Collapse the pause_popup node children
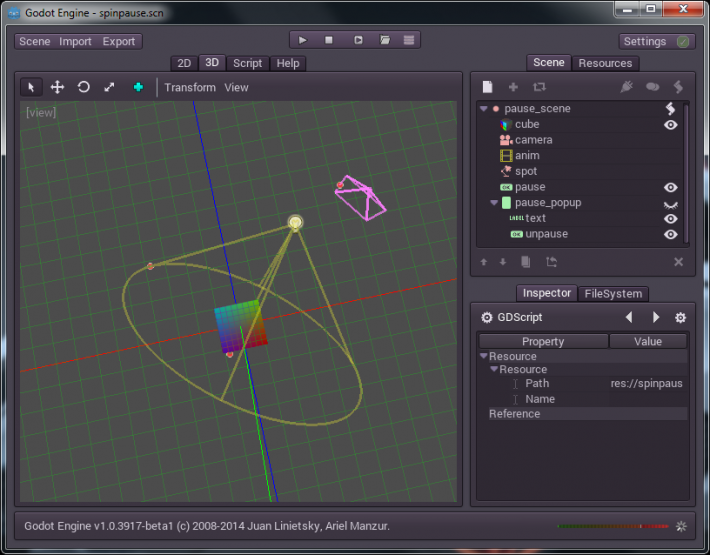Viewport: 710px width, 555px height. click(x=494, y=202)
